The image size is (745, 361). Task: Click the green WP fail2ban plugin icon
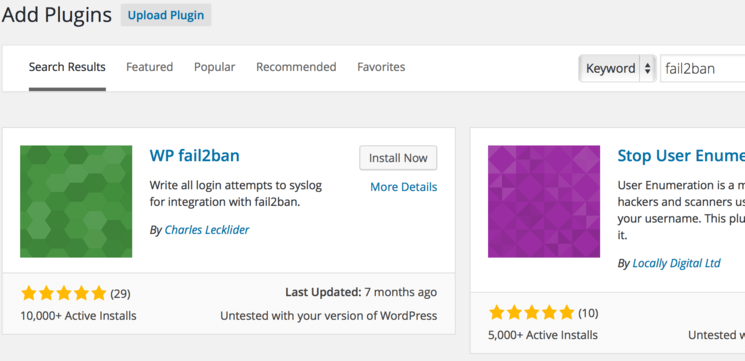coord(76,201)
